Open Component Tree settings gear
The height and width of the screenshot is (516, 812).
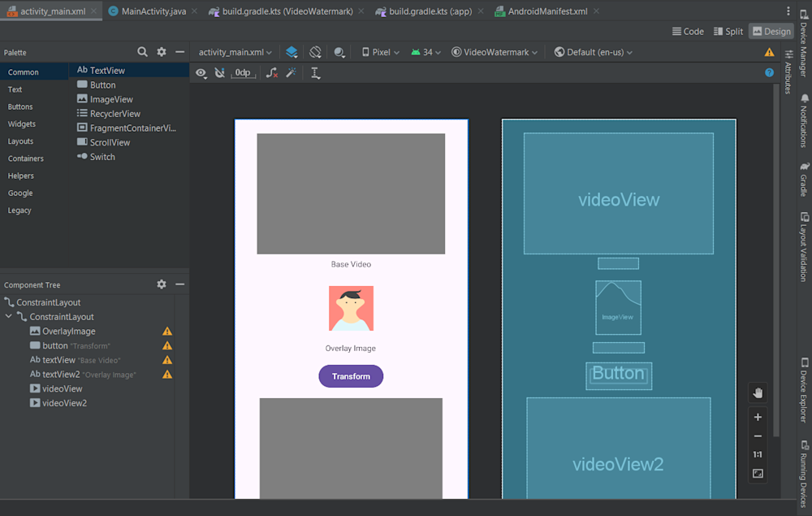162,284
